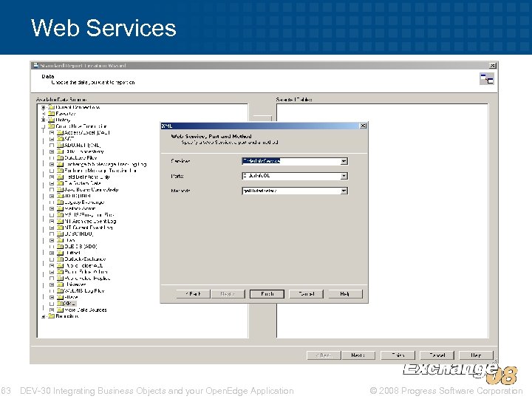Click the Favorites folder icon
This screenshot has height=399, width=532.
pos(52,114)
